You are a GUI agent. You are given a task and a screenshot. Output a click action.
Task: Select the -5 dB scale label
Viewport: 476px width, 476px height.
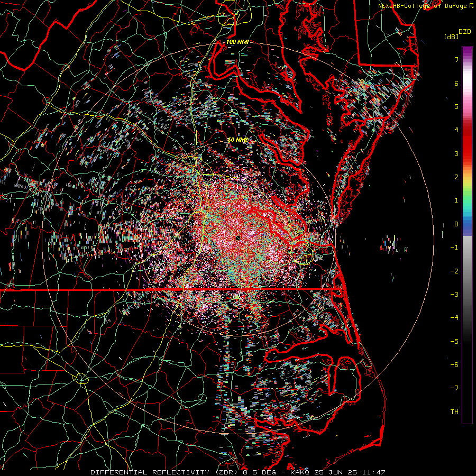(x=454, y=342)
